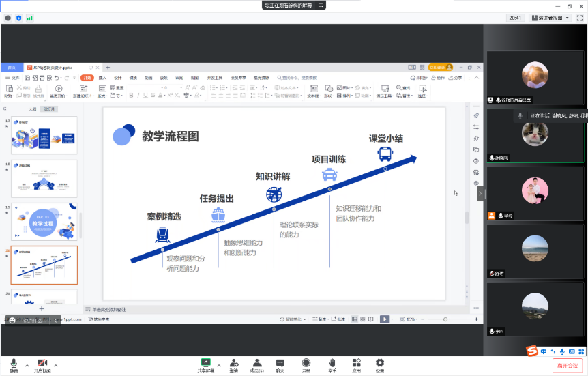Collapse the participant video side panel
Viewport: 588px width, 376px height.
click(x=480, y=194)
